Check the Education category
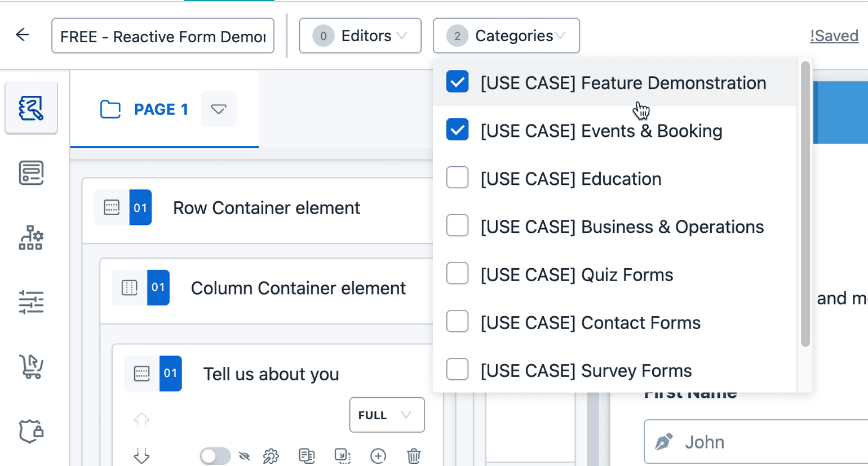Screen dimensions: 868x466 (457, 179)
